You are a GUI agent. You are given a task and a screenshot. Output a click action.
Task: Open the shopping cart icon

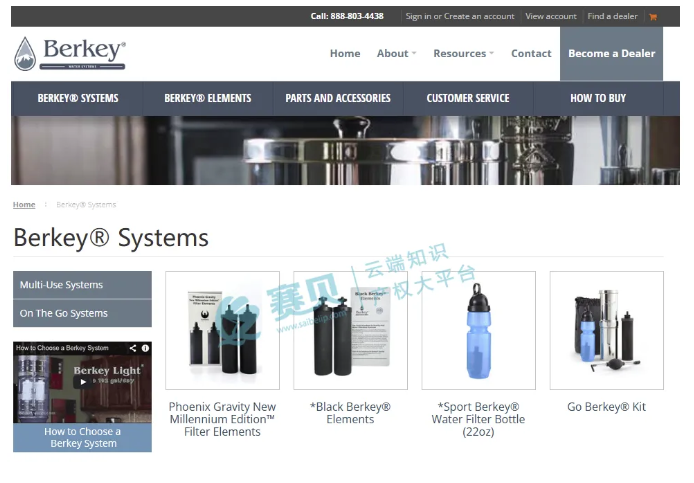[x=653, y=17]
